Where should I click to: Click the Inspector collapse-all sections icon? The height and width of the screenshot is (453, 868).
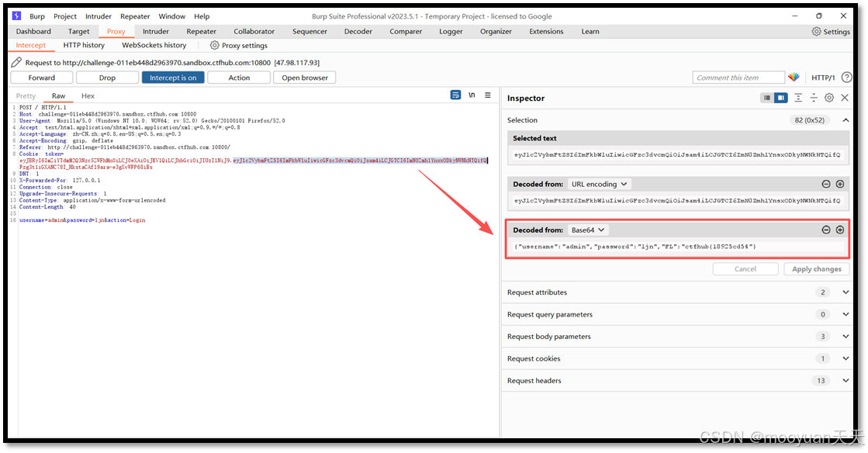[814, 98]
